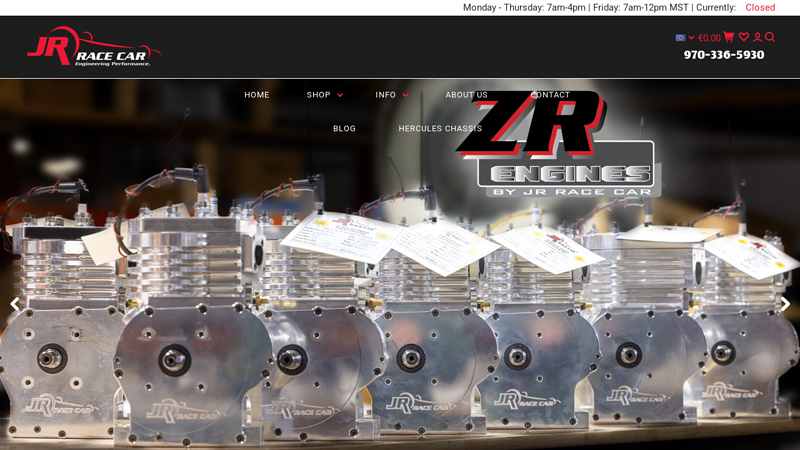Click the JR Race Car logo

tap(94, 47)
